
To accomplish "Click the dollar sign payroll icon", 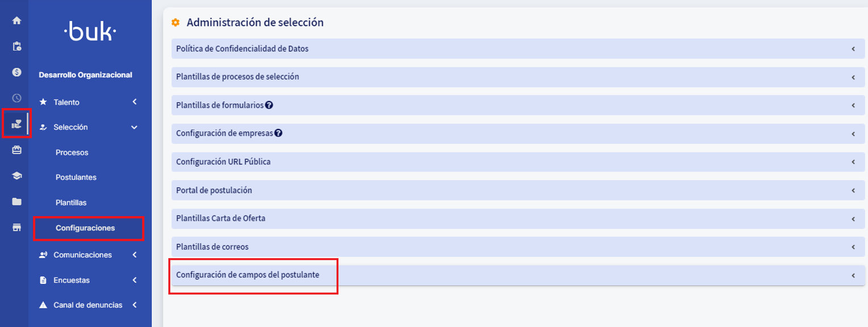I will tap(16, 72).
